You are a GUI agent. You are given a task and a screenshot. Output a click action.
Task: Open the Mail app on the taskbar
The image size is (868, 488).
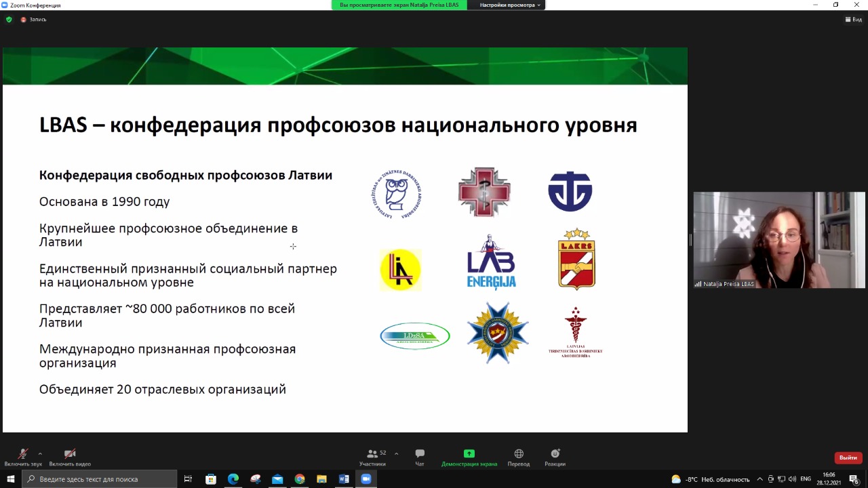(x=277, y=479)
